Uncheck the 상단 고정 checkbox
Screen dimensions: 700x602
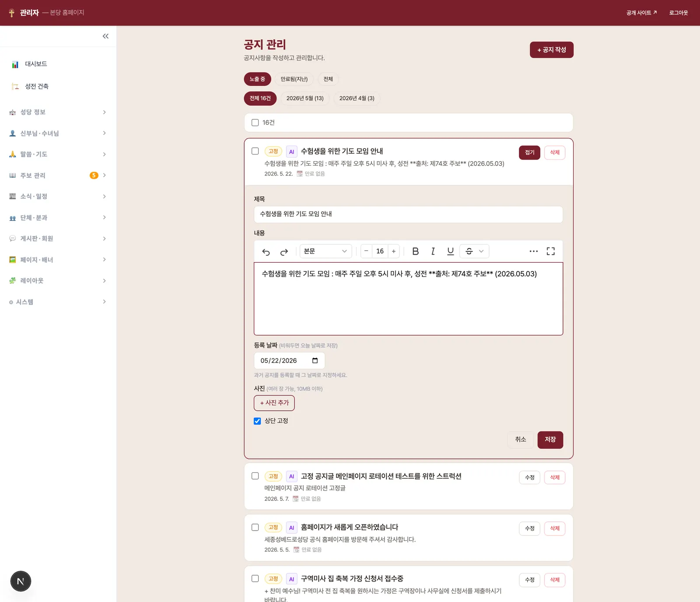click(257, 421)
